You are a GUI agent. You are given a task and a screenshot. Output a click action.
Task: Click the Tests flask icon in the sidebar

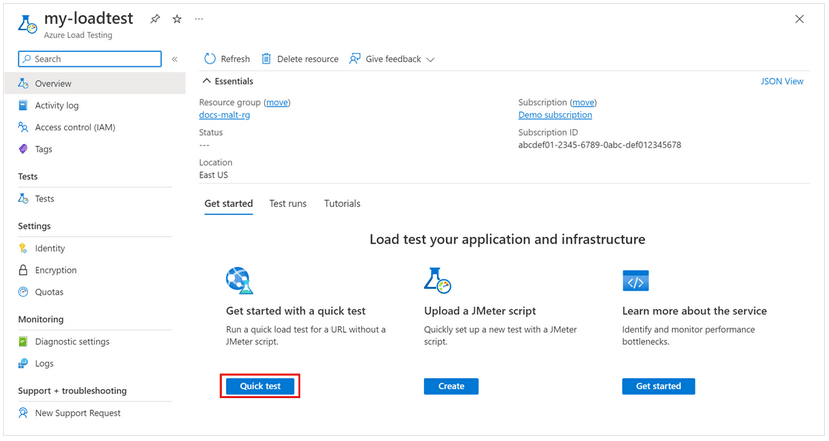tap(23, 199)
